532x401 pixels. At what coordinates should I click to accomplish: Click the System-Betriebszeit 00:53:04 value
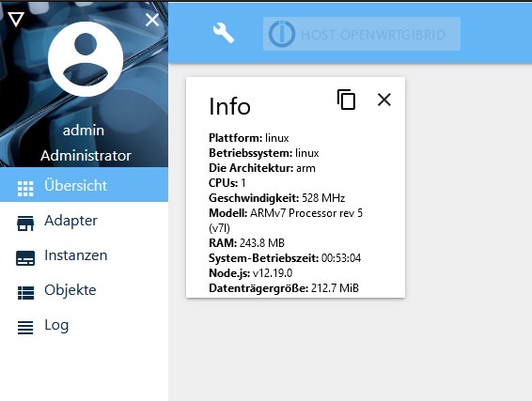pyautogui.click(x=341, y=258)
